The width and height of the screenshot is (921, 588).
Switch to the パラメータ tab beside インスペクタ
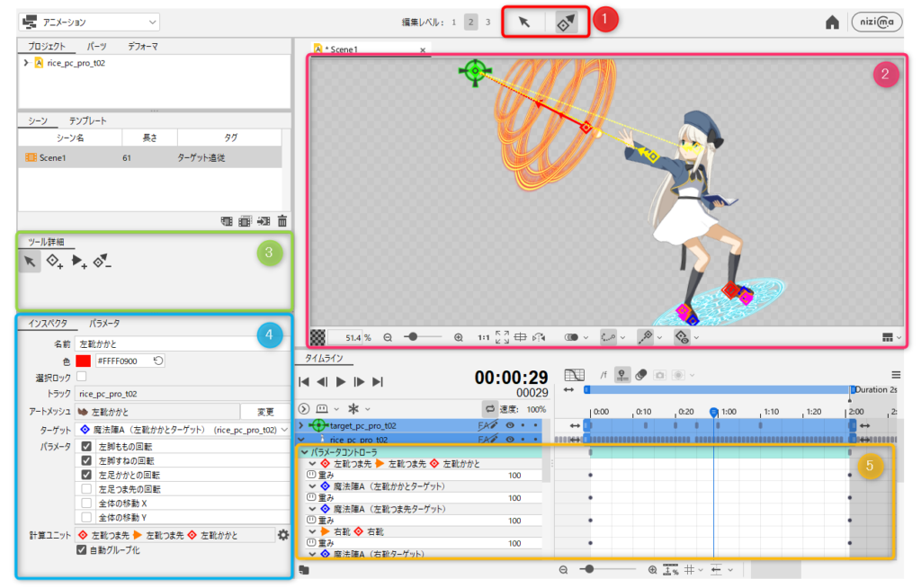tap(104, 324)
